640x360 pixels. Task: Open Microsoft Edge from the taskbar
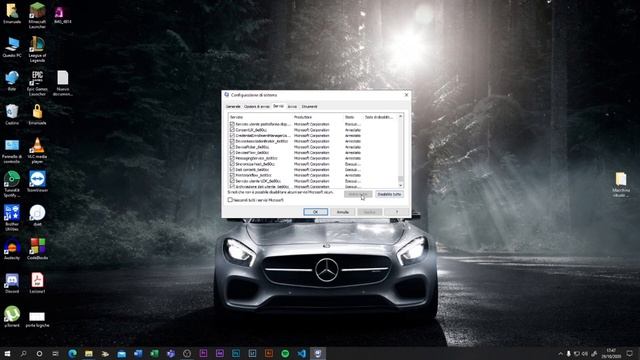tap(73, 353)
